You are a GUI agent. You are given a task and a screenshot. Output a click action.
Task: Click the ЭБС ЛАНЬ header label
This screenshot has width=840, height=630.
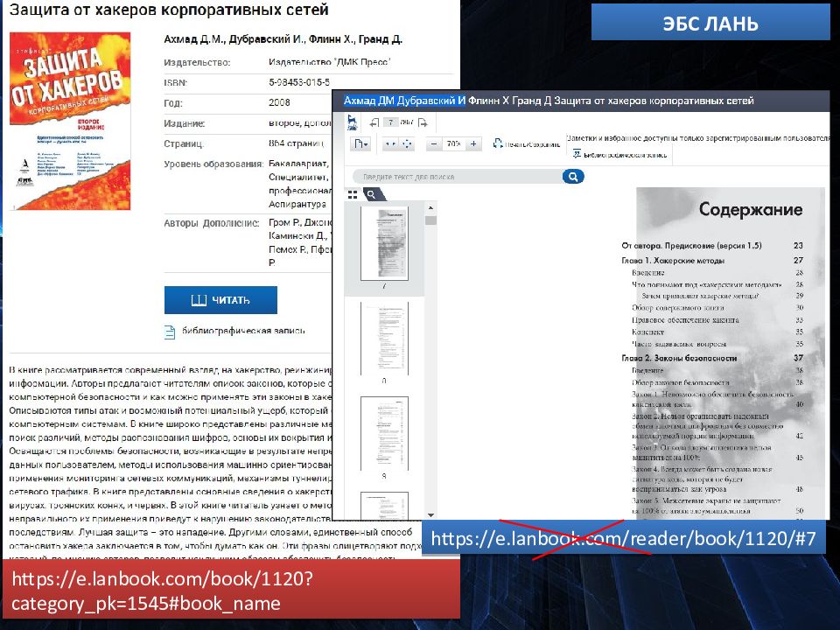(710, 24)
